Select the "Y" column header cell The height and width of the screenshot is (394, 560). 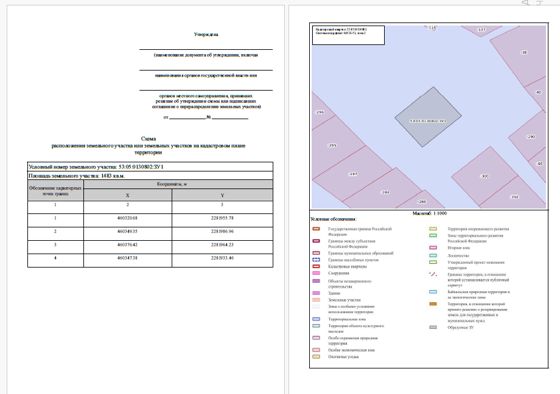pyautogui.click(x=222, y=195)
